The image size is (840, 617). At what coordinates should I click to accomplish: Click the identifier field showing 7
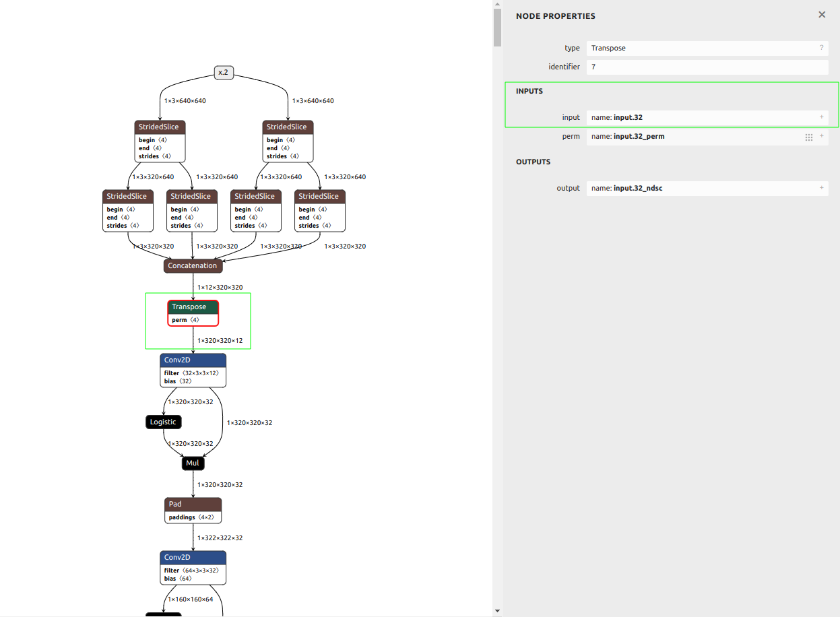[x=706, y=67]
